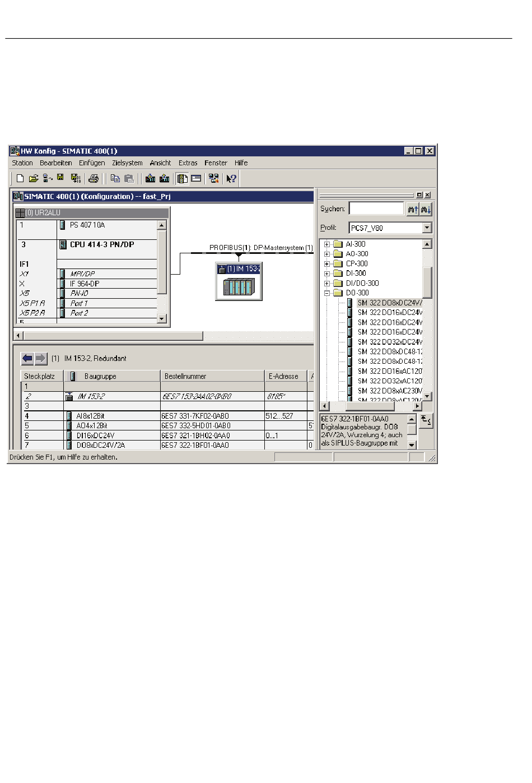532x783 pixels.
Task: Select the IF 964-DP rack row
Action: pyautogui.click(x=87, y=284)
